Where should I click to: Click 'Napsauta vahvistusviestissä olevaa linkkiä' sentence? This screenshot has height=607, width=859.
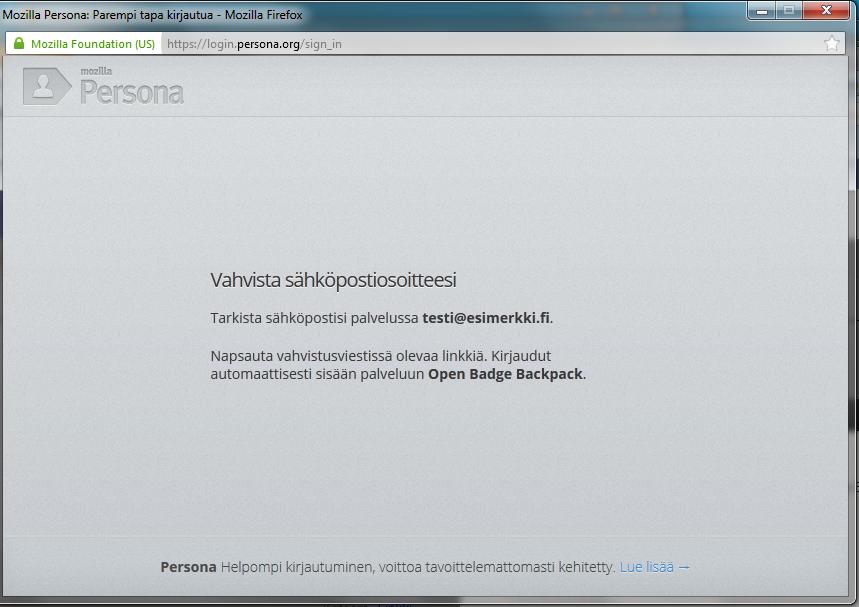pos(348,356)
